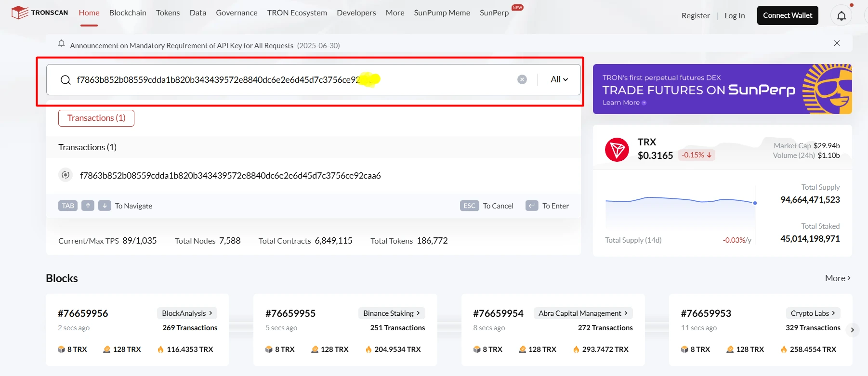Click inside the transaction hash search field

tap(289, 80)
